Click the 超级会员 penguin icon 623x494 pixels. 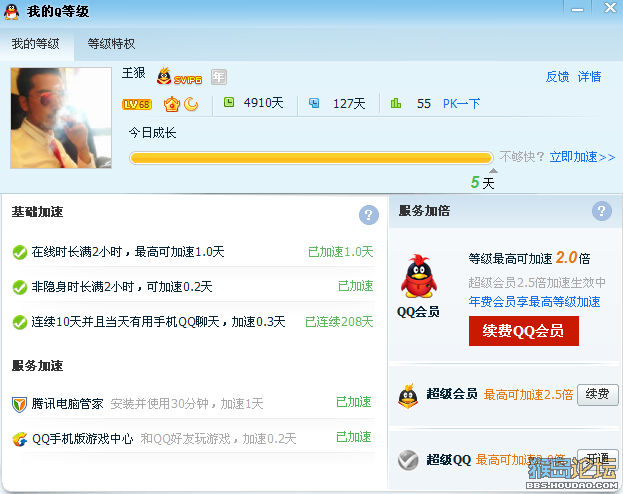click(408, 396)
